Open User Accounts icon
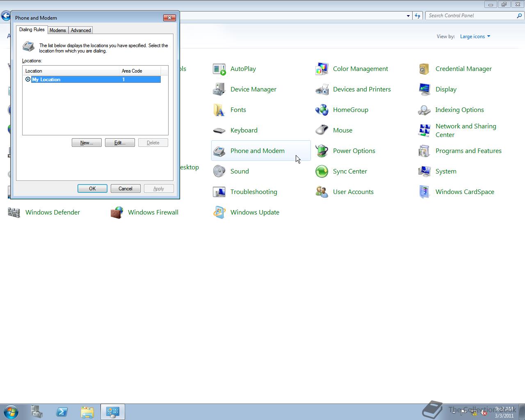Screen dimensions: 525x420 322,192
